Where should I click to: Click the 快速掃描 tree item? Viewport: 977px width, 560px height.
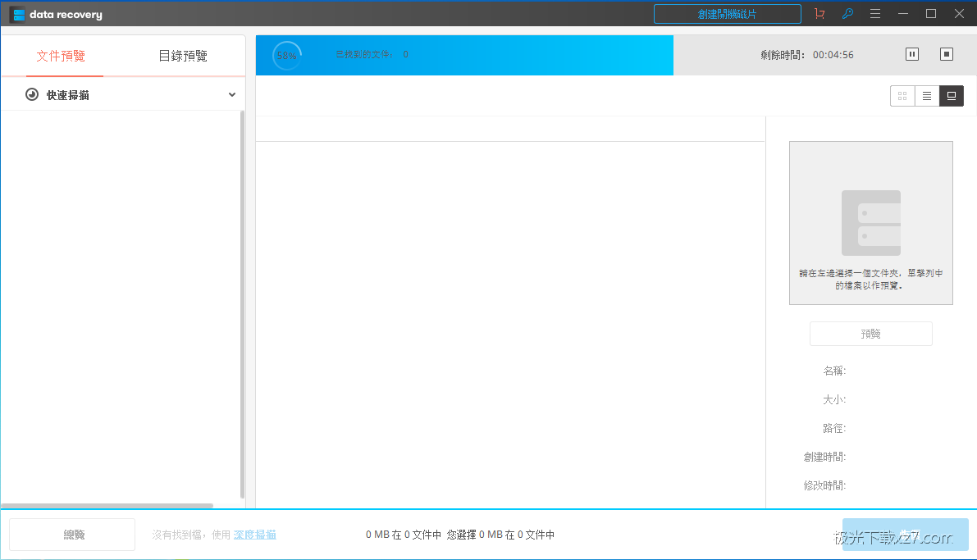pyautogui.click(x=123, y=94)
